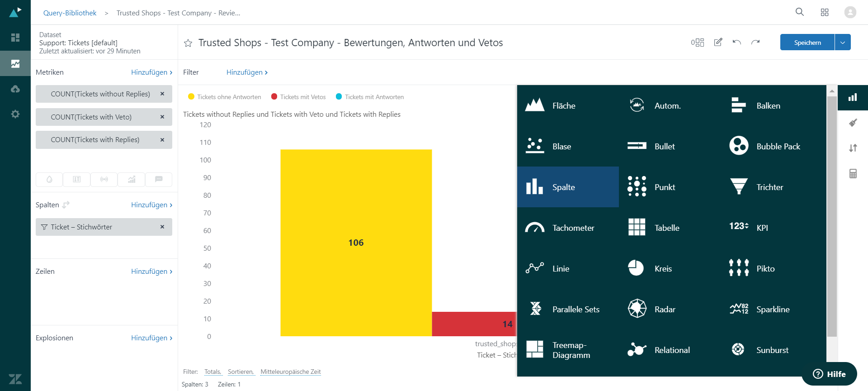Screen dimensions: 868x391
Task: Open Datasets cloud icon in left navigation
Action: [x=15, y=89]
